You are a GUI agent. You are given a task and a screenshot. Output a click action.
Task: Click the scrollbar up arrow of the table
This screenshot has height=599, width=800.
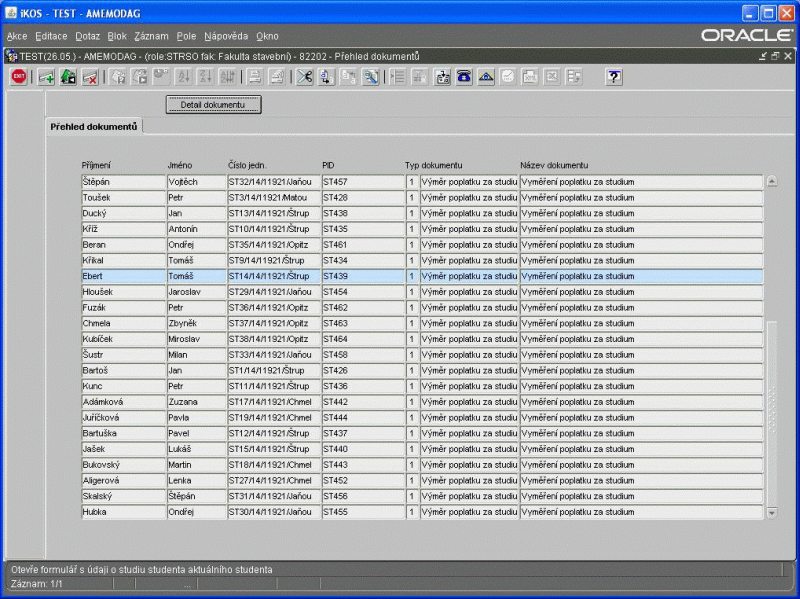tap(771, 181)
